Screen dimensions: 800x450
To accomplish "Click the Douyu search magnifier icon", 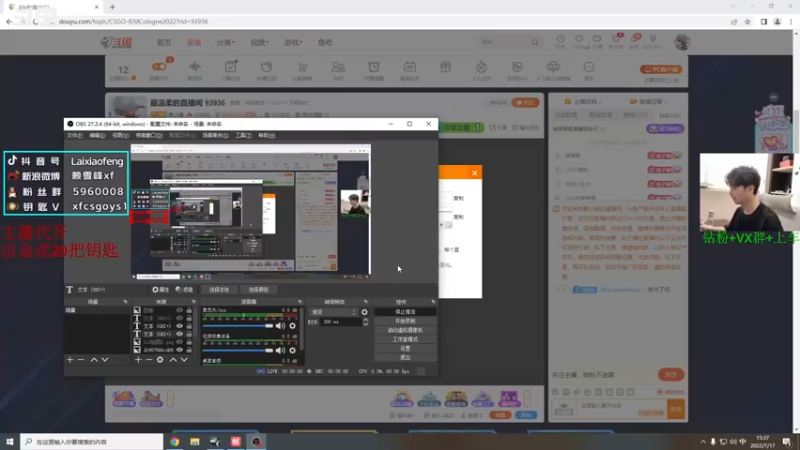I will 535,42.
